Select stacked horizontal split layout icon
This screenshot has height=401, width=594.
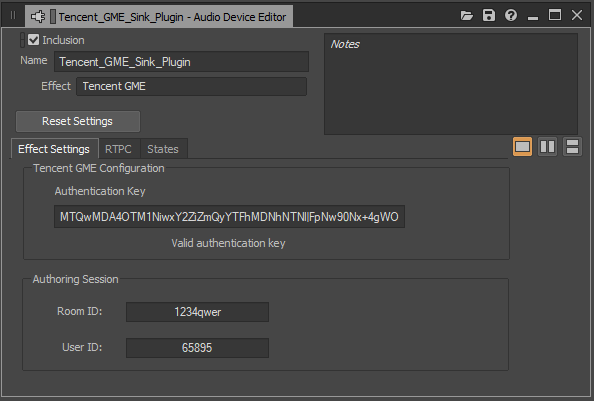(572, 147)
